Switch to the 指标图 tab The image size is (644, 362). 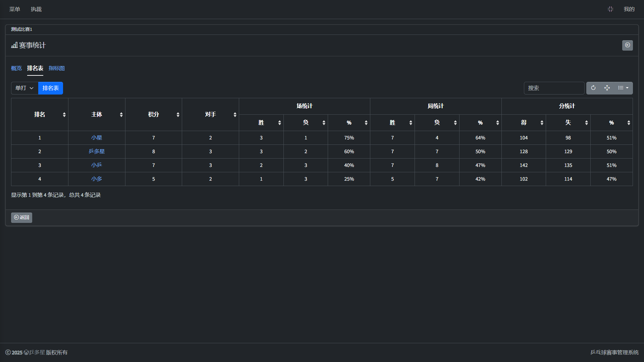[x=57, y=68]
